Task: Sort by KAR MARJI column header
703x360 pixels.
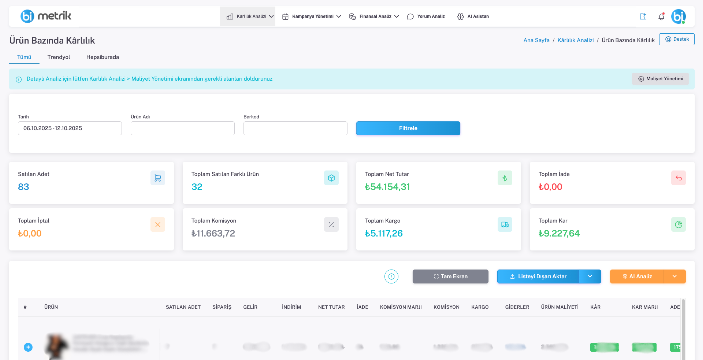Action: pyautogui.click(x=645, y=307)
